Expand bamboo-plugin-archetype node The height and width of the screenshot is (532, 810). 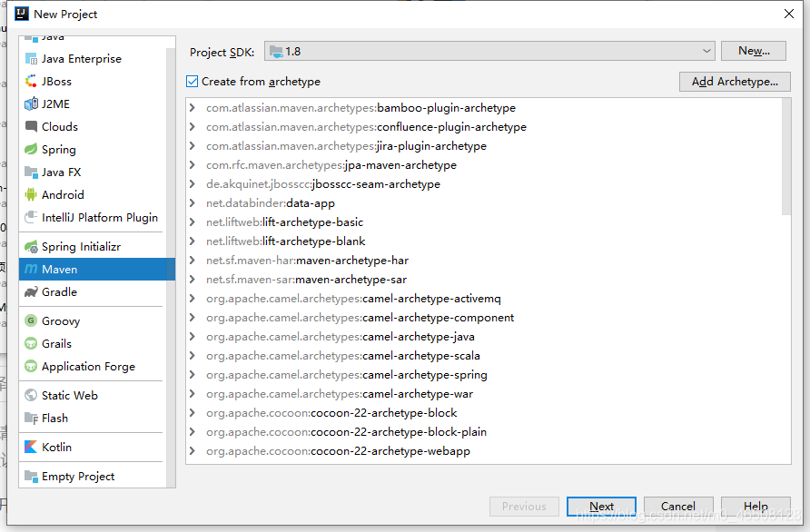193,107
